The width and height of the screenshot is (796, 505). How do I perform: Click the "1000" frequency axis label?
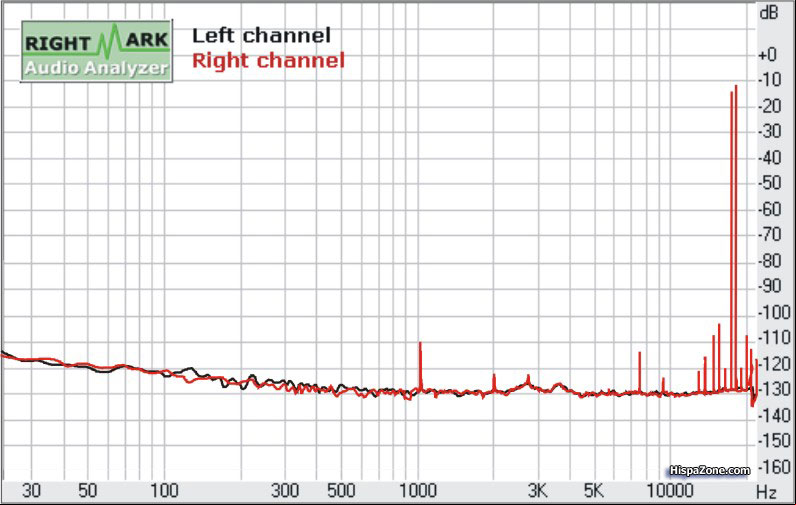coord(418,491)
